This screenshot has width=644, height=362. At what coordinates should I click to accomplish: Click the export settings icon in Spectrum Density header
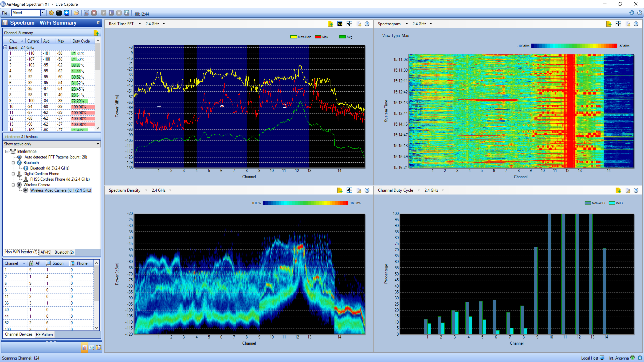359,190
